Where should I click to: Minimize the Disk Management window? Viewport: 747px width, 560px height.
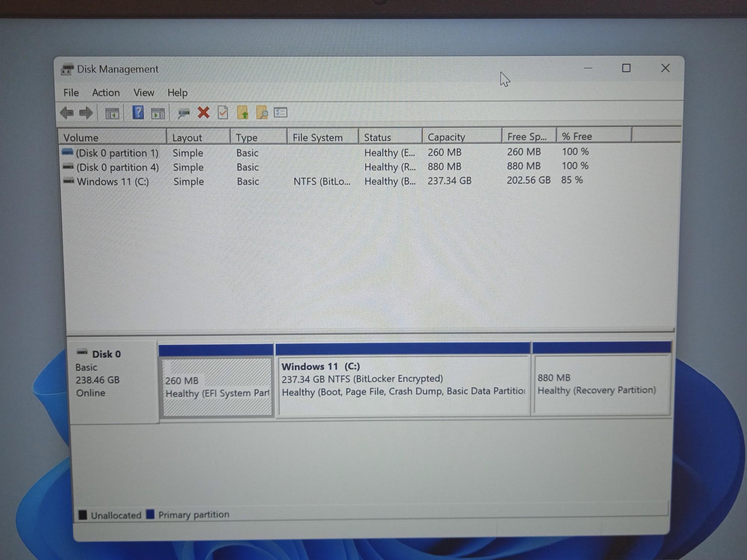coord(588,68)
